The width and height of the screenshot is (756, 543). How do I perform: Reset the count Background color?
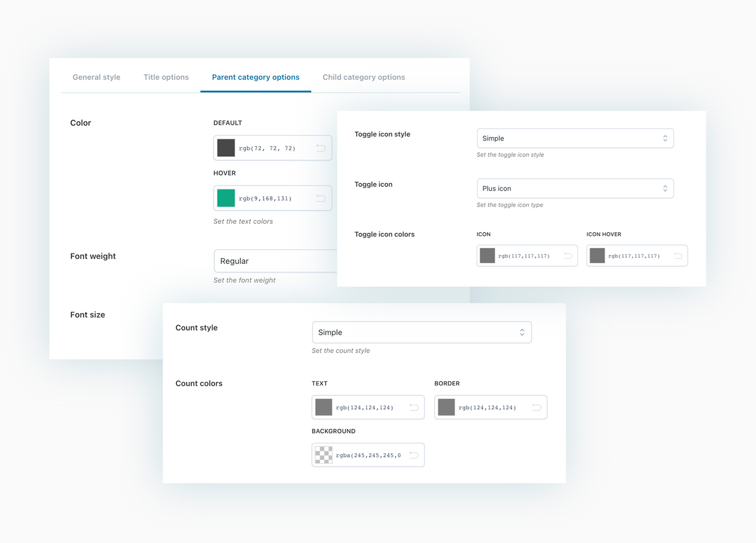tap(414, 455)
